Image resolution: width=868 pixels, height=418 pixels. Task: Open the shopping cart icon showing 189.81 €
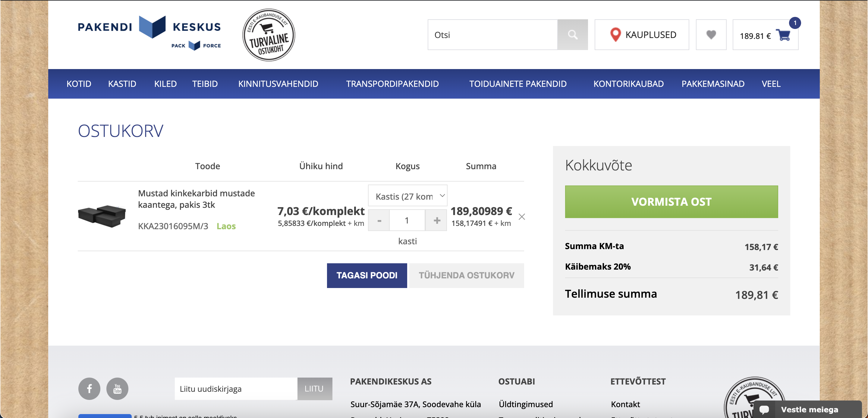point(765,35)
